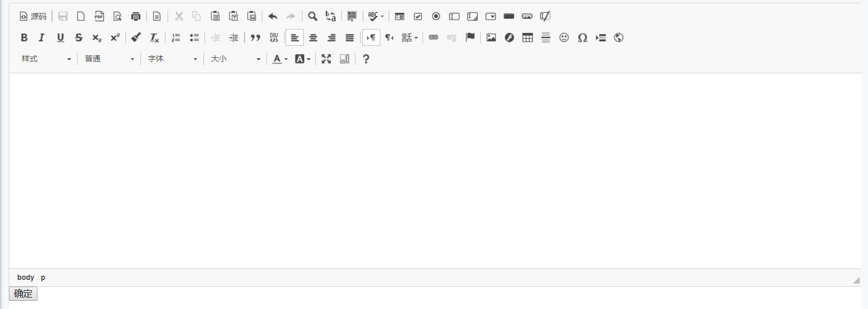
Task: Insert a textarea field
Action: (x=473, y=17)
